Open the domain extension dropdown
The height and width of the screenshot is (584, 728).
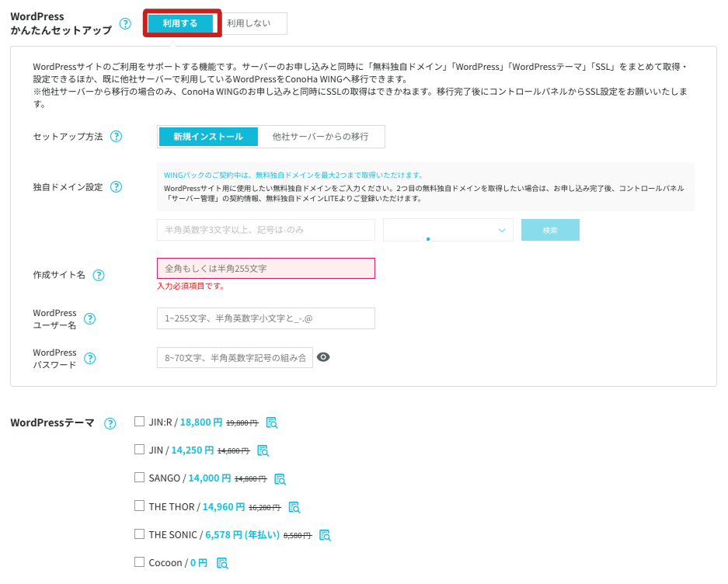[x=448, y=230]
